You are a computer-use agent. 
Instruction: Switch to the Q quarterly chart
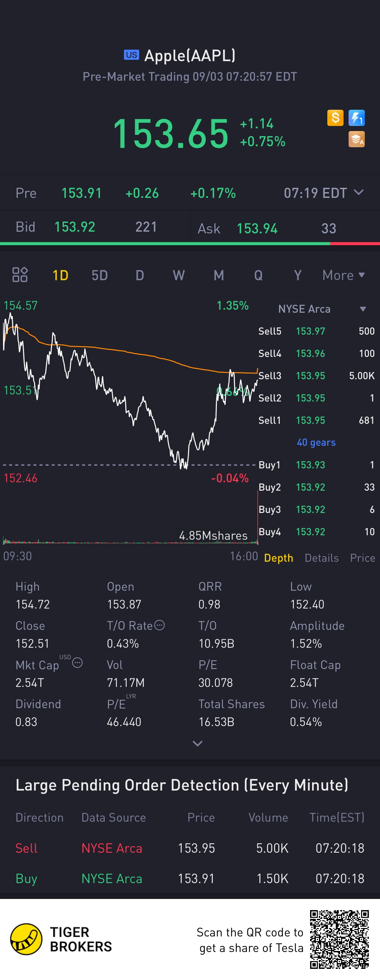click(x=258, y=275)
